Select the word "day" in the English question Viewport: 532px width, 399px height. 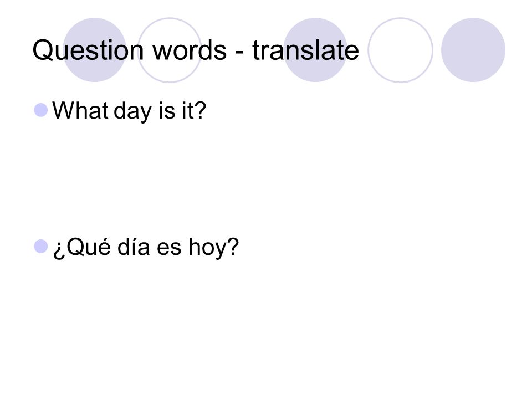132,112
